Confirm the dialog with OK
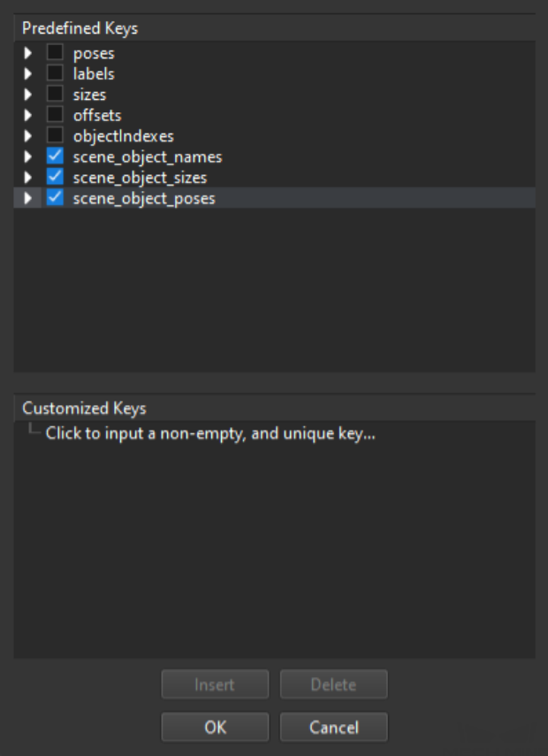 pyautogui.click(x=215, y=728)
